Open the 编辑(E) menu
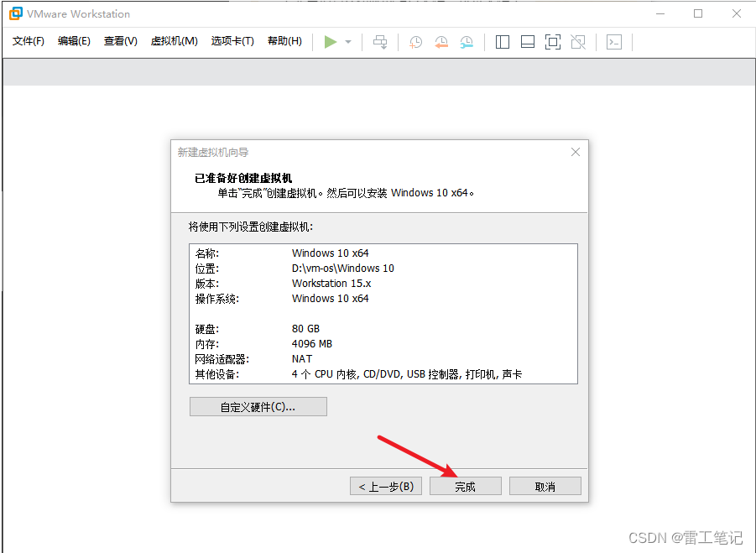This screenshot has width=756, height=553. click(x=74, y=41)
